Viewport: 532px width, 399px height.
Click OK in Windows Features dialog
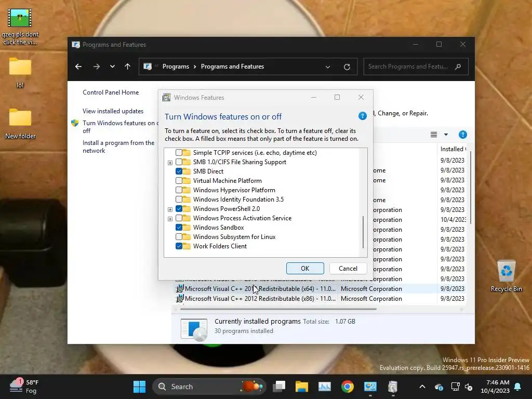click(x=305, y=269)
